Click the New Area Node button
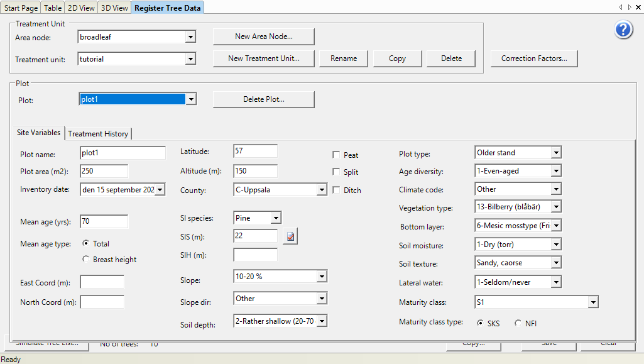The height and width of the screenshot is (364, 644). (264, 36)
